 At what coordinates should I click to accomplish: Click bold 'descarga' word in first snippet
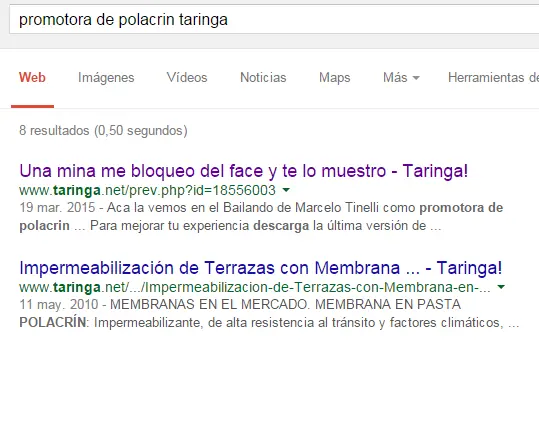coord(281,226)
